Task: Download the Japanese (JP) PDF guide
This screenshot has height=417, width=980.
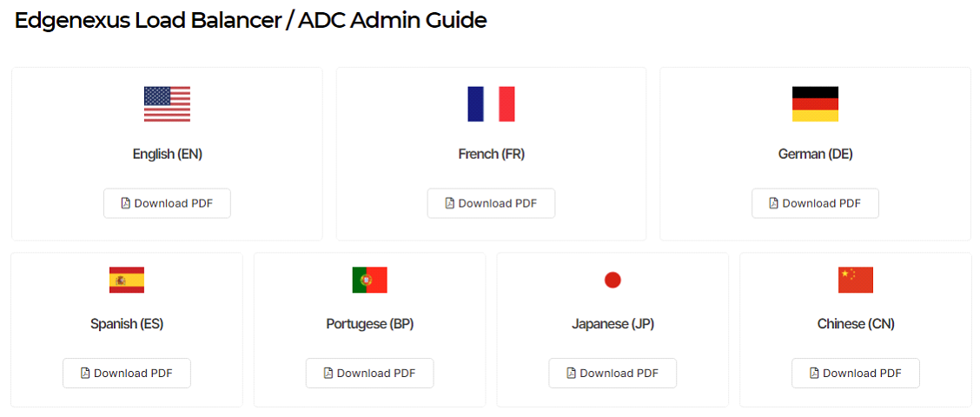Action: [x=612, y=374]
